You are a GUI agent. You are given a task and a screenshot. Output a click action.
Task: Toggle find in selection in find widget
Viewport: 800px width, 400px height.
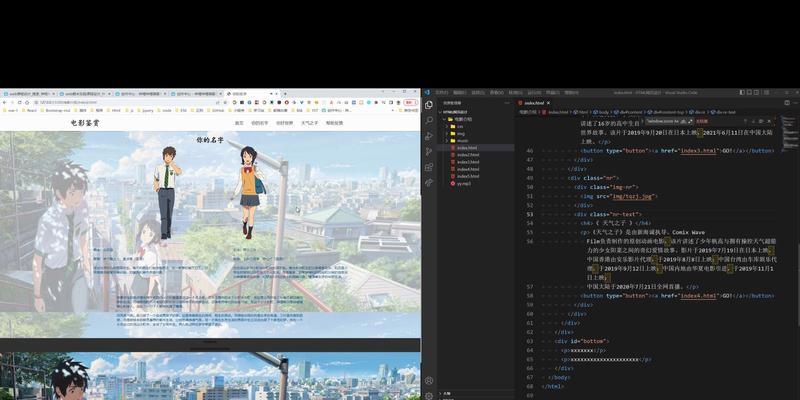(x=761, y=121)
